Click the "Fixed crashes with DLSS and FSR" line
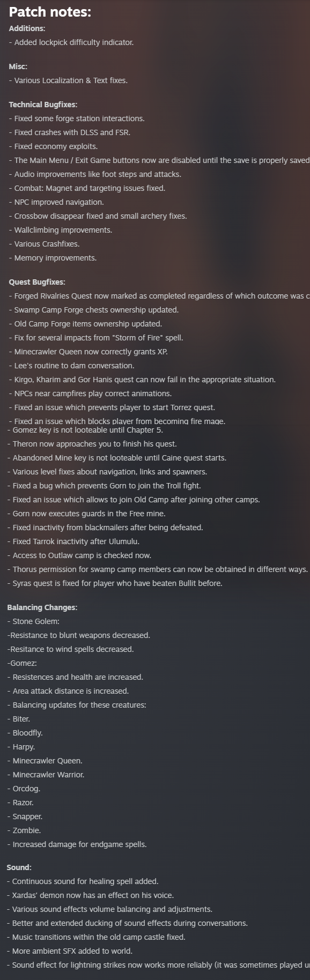Image resolution: width=310 pixels, height=980 pixels. pyautogui.click(x=70, y=132)
